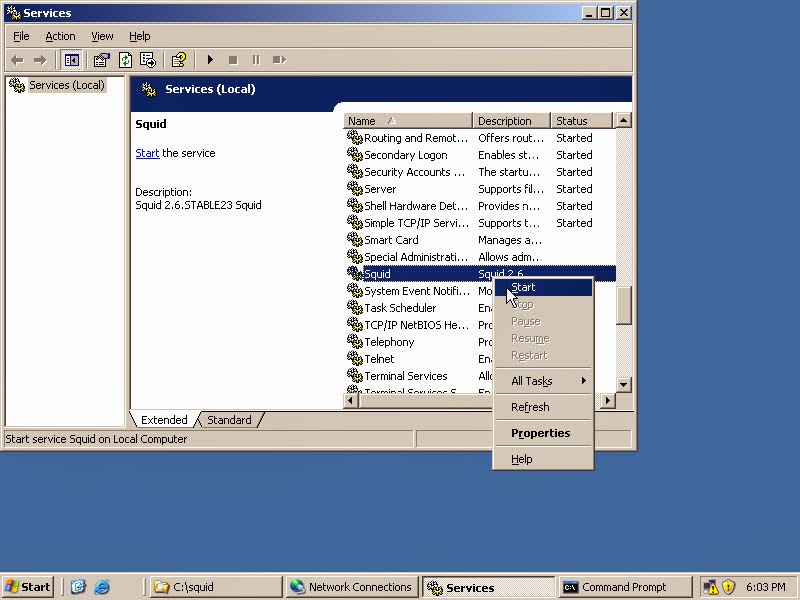
Task: Click the gear icon beside Smart Card
Action: coord(355,240)
